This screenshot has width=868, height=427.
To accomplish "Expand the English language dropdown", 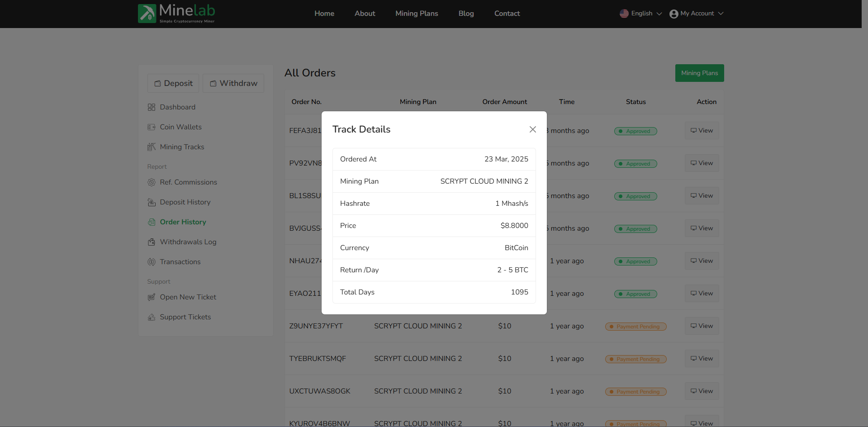I will [x=640, y=14].
